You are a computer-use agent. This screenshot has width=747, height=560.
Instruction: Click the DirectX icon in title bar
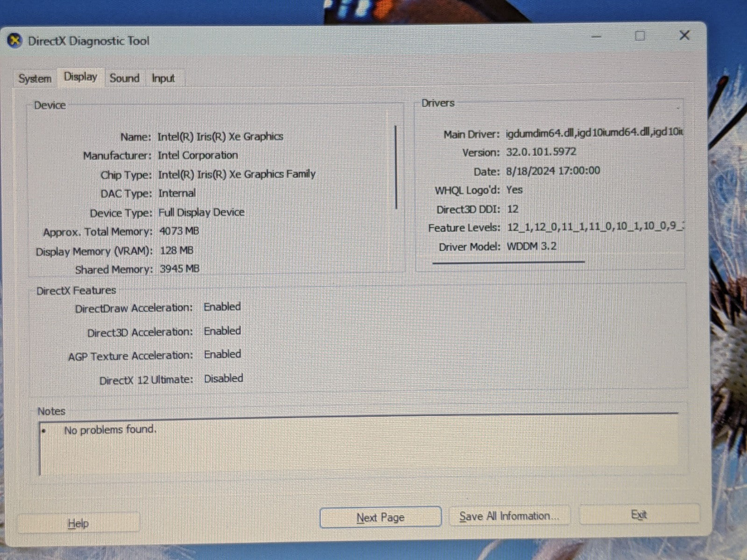point(15,41)
